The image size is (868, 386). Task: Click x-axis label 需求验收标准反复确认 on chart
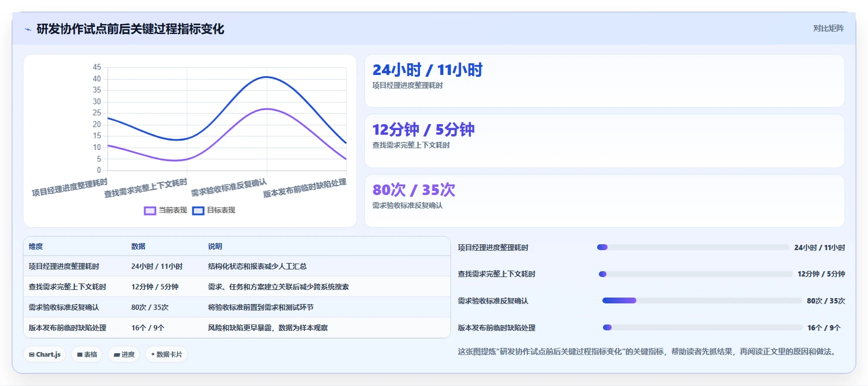229,187
